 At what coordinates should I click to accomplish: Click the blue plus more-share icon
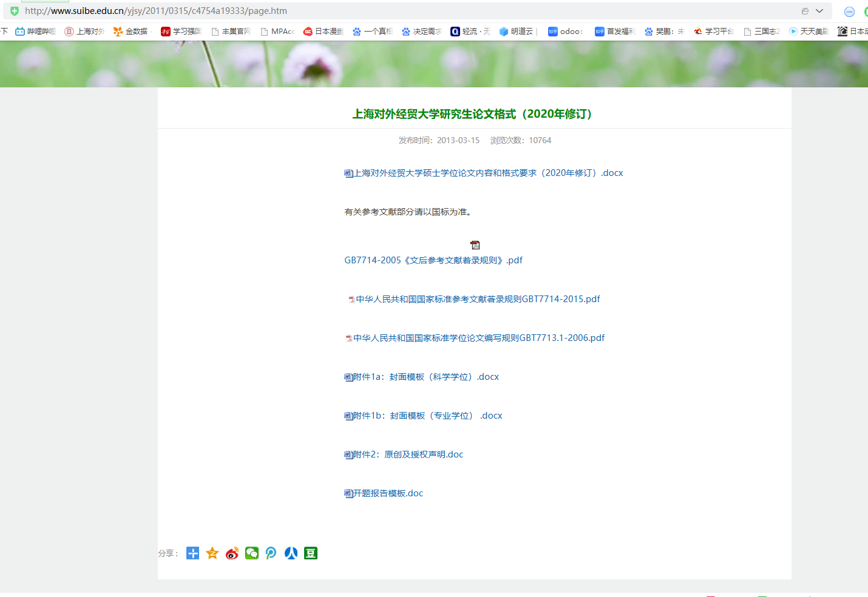tap(192, 553)
